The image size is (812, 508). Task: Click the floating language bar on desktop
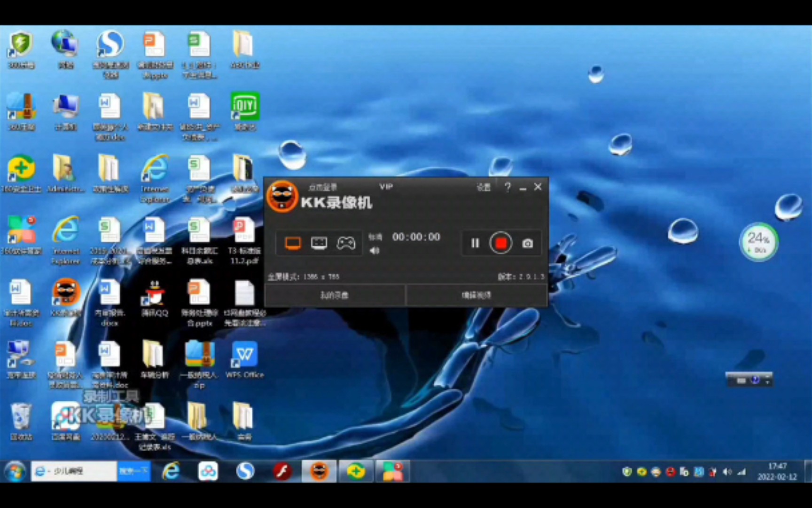pyautogui.click(x=749, y=380)
